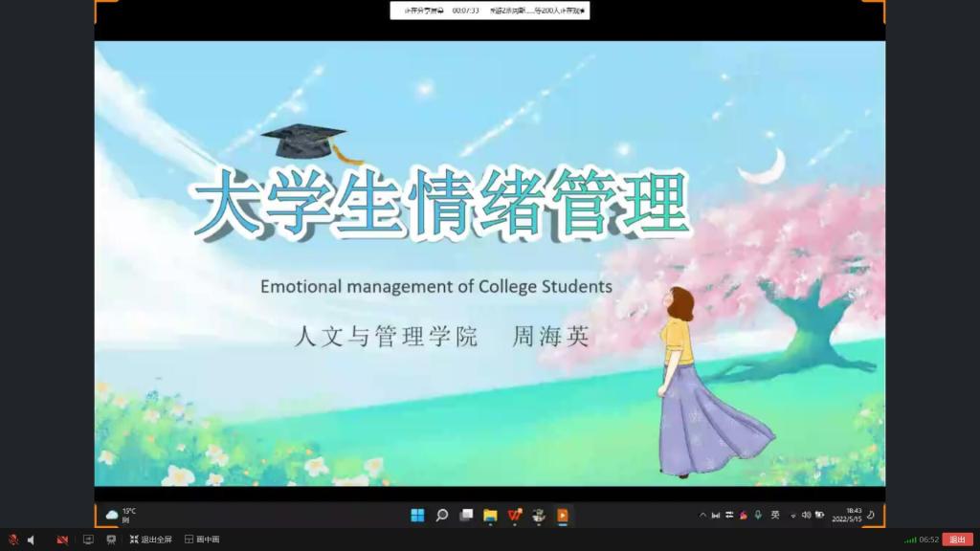Open Windows taskbar search
This screenshot has width=980, height=551.
tap(442, 515)
